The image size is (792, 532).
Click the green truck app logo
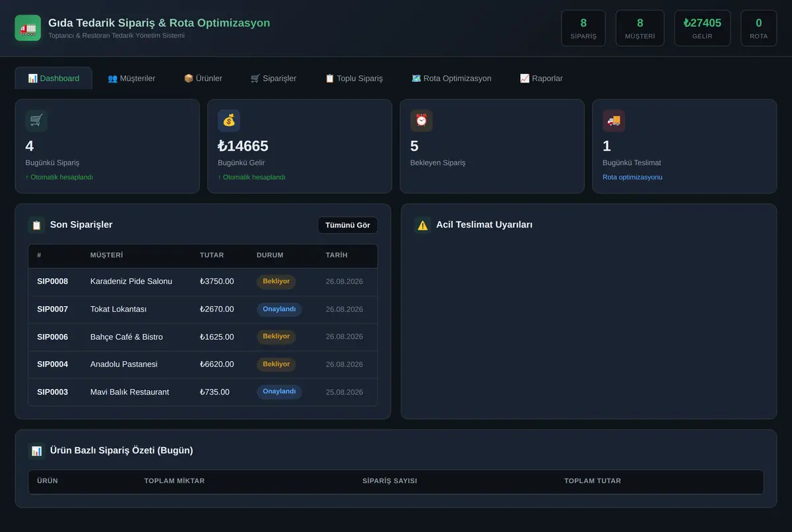coord(28,28)
